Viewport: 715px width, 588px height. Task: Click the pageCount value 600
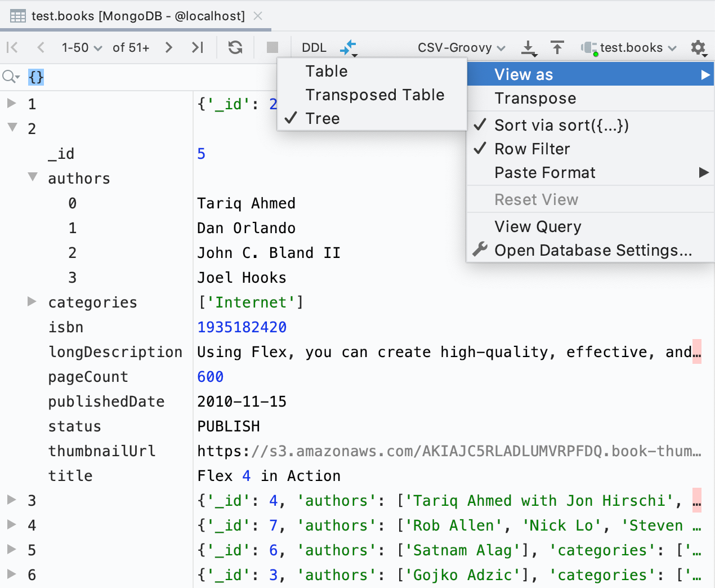point(210,377)
